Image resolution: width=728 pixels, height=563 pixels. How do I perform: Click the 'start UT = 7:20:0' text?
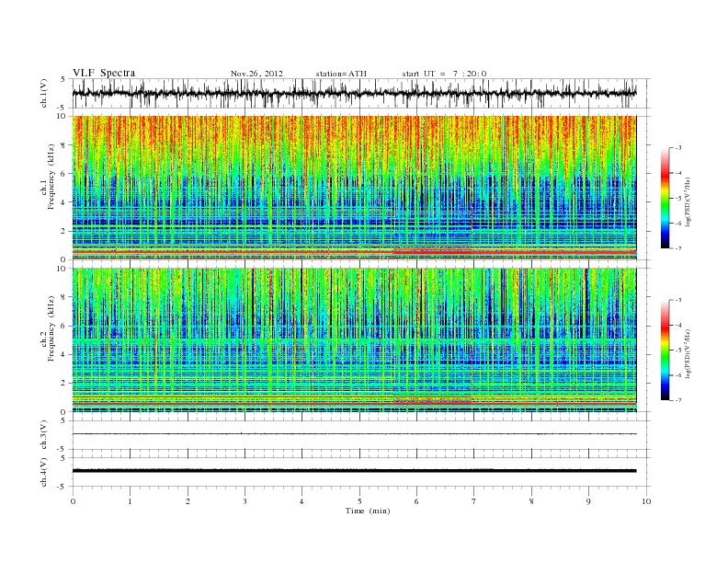click(444, 74)
